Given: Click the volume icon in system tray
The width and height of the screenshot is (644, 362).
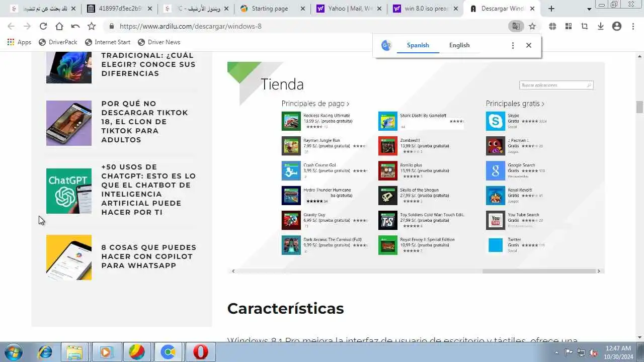Looking at the screenshot, I should click(x=594, y=352).
